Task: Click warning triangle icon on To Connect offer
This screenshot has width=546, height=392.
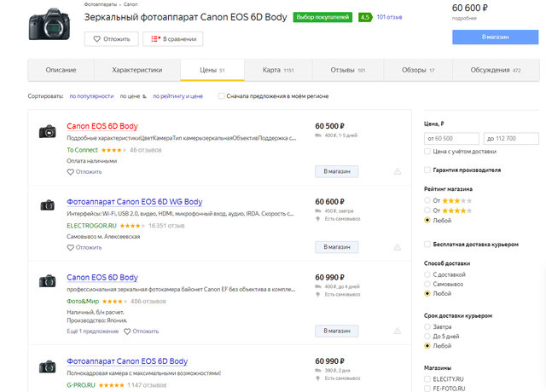Action: 397,171
